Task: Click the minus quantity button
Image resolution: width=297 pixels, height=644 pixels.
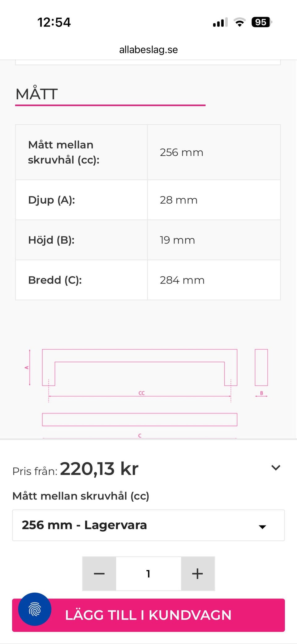Action: 99,573
